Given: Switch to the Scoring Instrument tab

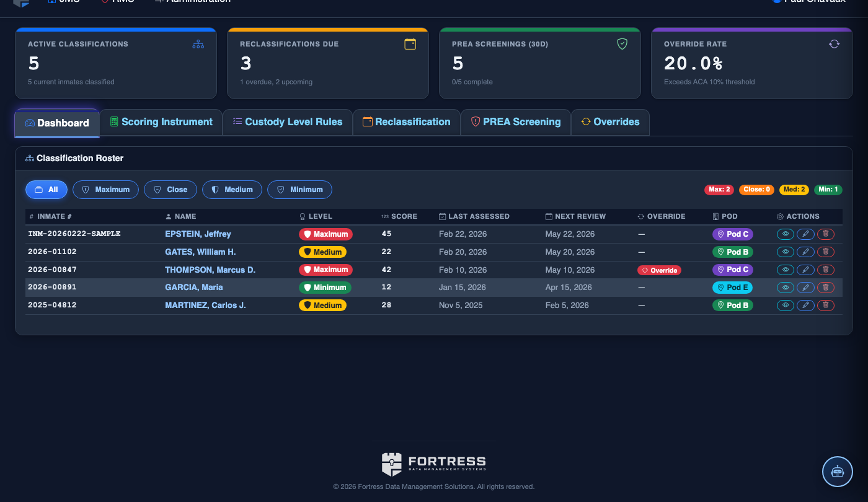Looking at the screenshot, I should pos(161,122).
